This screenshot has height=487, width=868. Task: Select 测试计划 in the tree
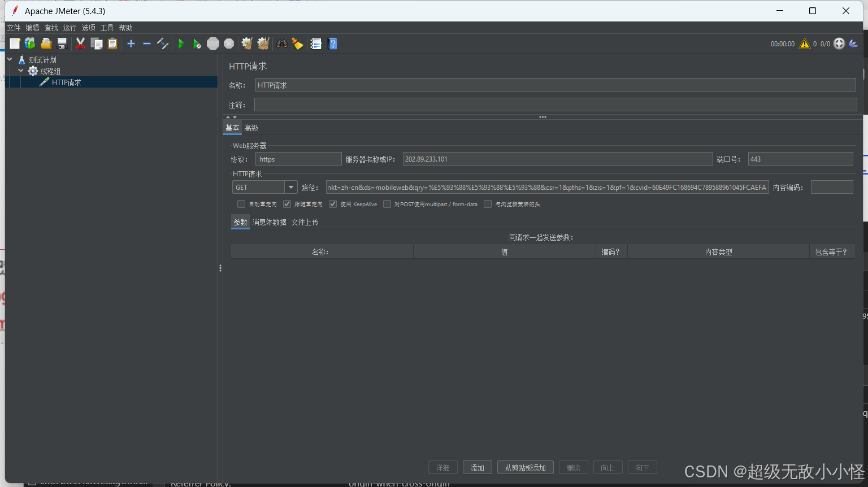43,60
